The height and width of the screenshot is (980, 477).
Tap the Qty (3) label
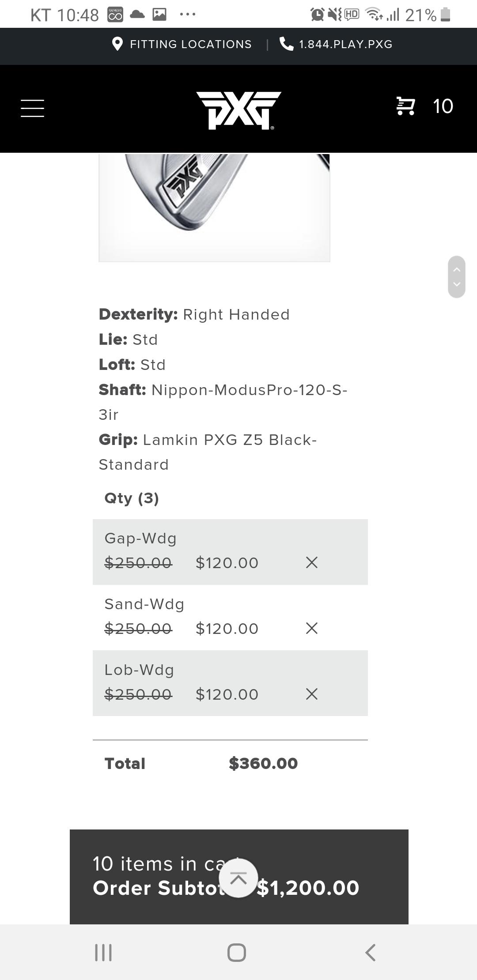coord(132,498)
